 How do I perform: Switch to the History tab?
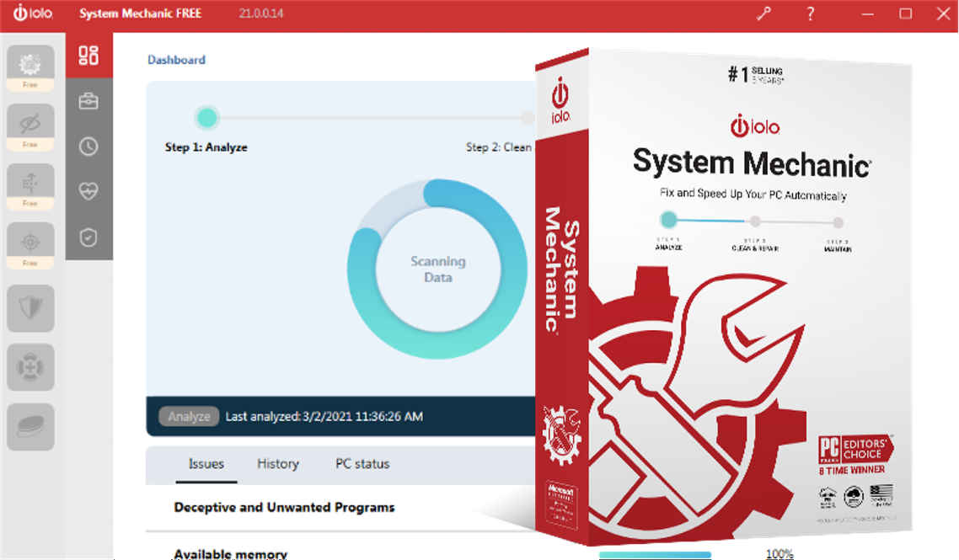pyautogui.click(x=277, y=464)
